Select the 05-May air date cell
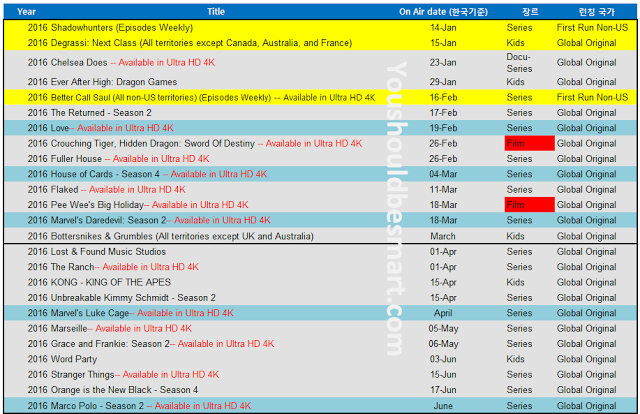The height and width of the screenshot is (414, 640). coord(443,329)
